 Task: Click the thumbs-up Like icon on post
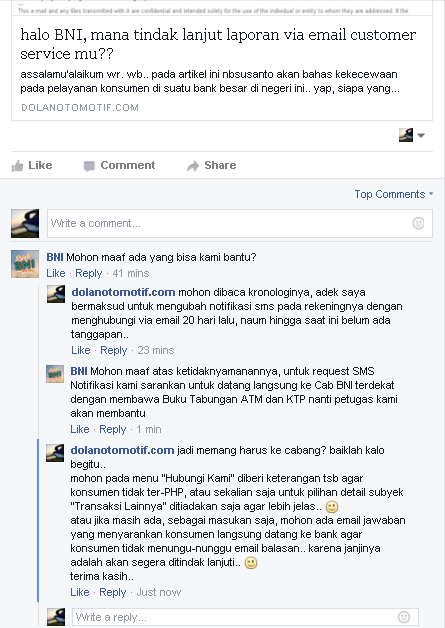(x=18, y=166)
